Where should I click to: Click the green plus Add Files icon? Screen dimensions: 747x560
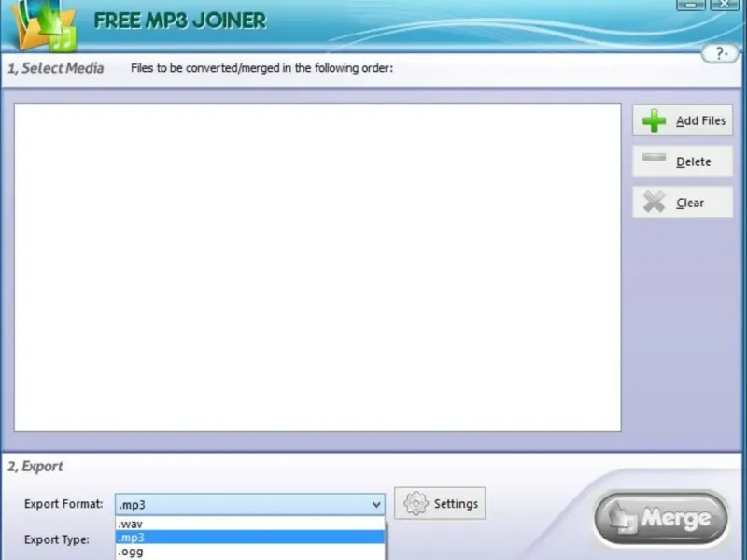(655, 120)
